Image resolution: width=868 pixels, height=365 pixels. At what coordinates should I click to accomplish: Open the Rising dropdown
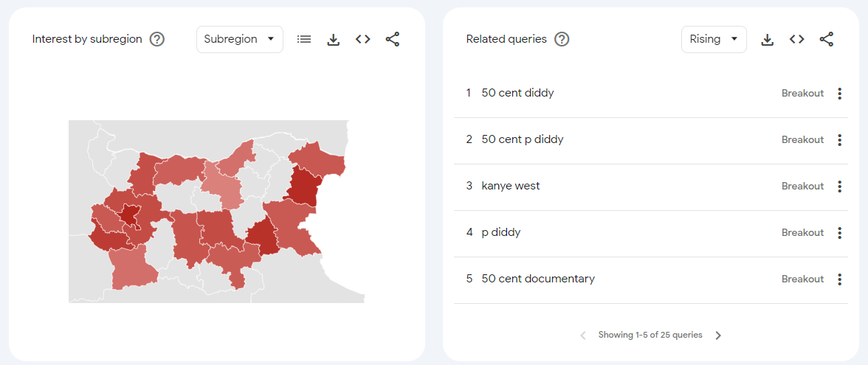pos(714,39)
